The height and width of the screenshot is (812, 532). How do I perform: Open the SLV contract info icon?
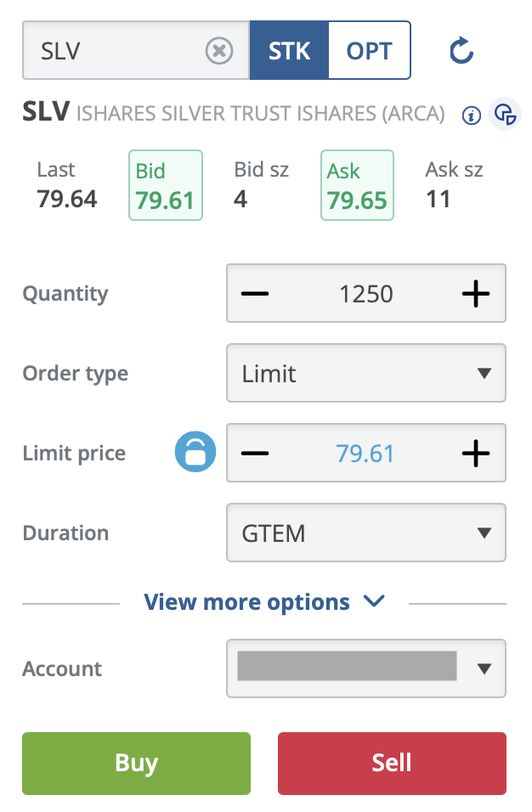point(471,115)
